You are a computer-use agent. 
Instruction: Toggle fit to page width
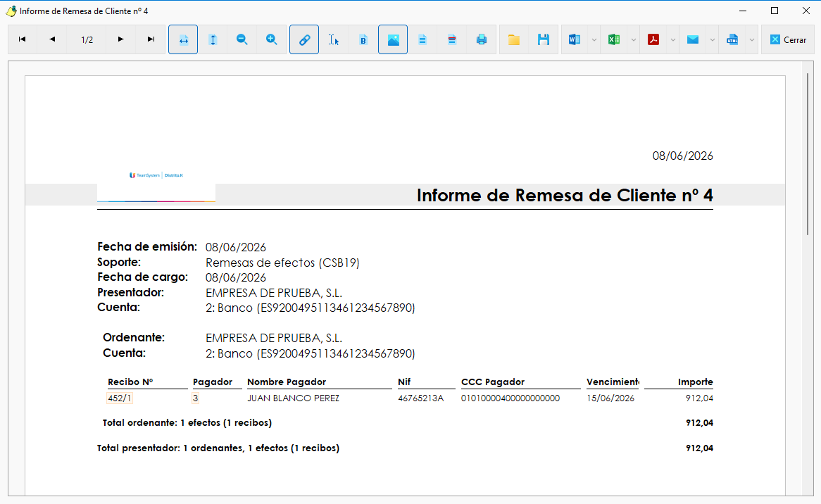pos(183,39)
